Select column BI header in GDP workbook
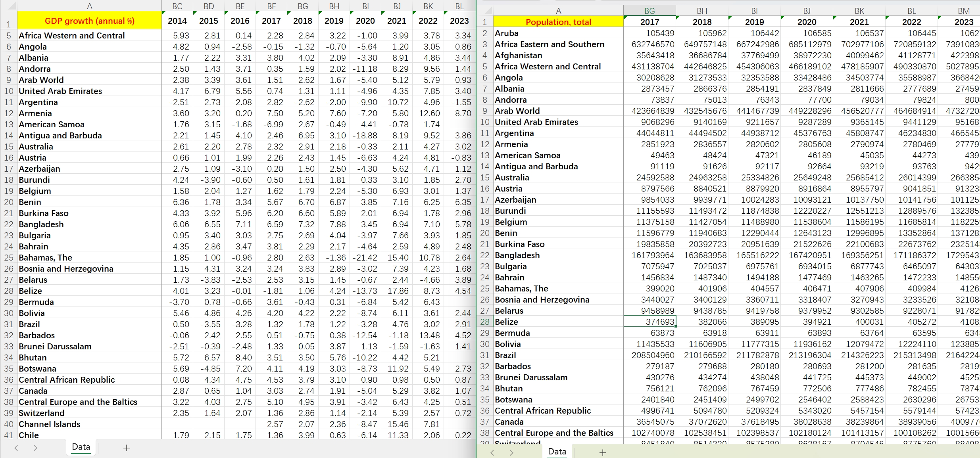 coord(365,6)
